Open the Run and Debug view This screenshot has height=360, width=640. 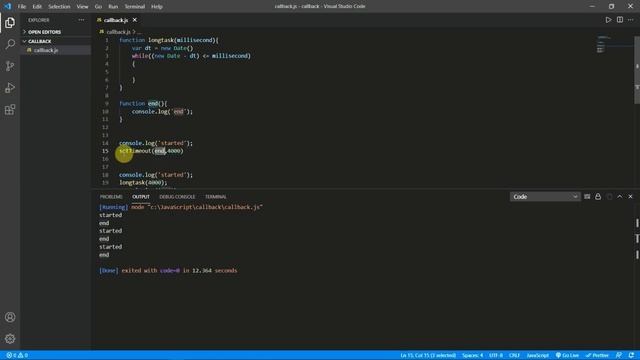(x=10, y=87)
